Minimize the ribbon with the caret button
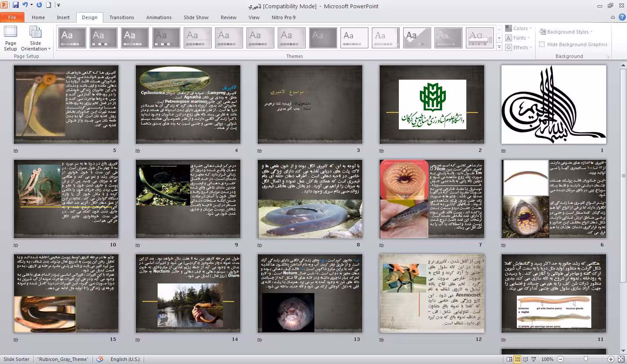This screenshot has height=364, width=627. [612, 17]
